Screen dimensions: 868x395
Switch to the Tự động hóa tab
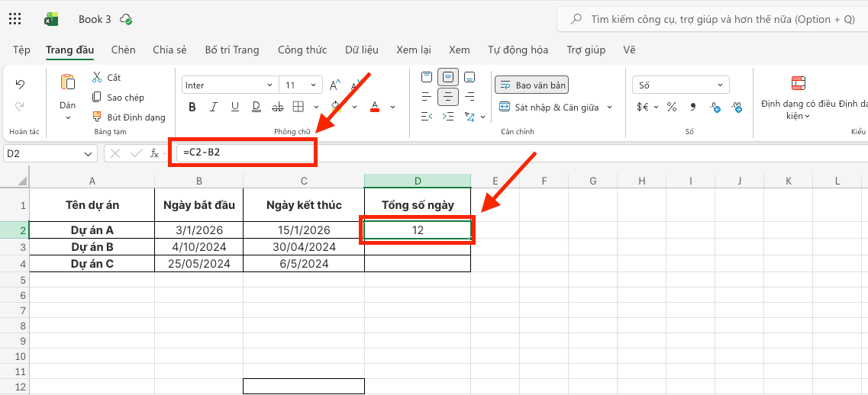point(518,50)
